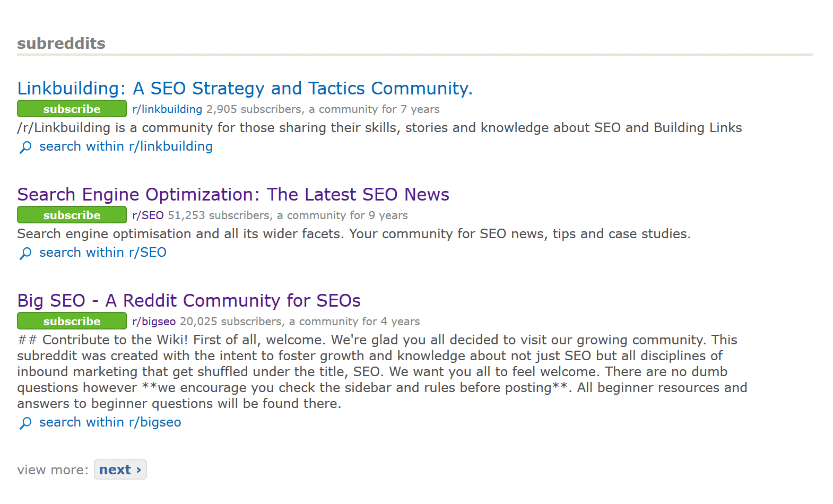Click the 'Contribute to the Wiki' description paragraph
The image size is (833, 504).
pos(382,372)
